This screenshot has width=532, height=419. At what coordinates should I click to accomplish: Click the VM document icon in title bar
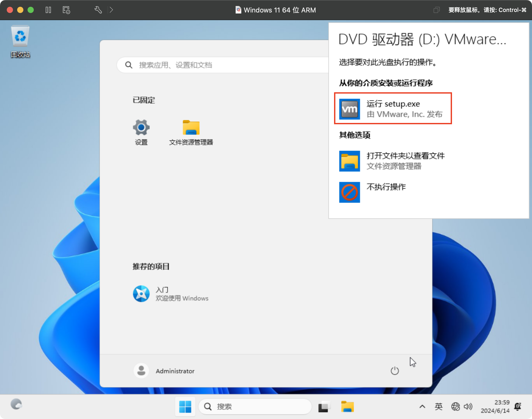[x=238, y=10]
